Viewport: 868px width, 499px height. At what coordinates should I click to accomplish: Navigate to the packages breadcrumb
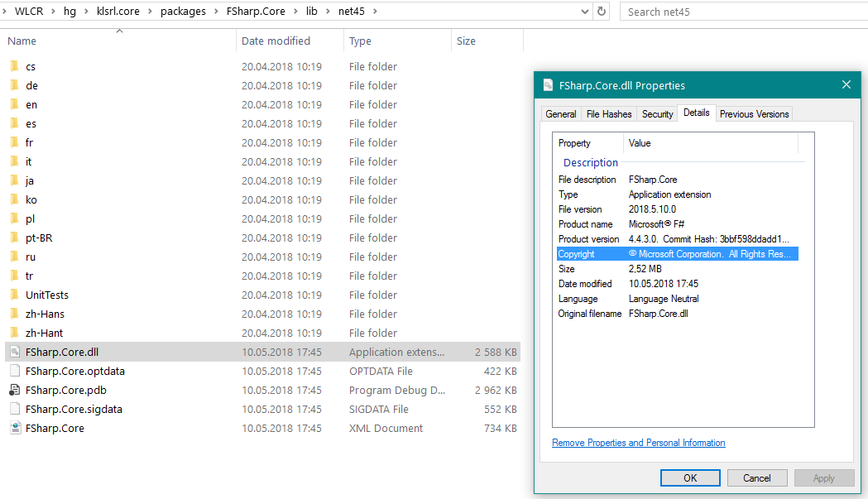[183, 11]
